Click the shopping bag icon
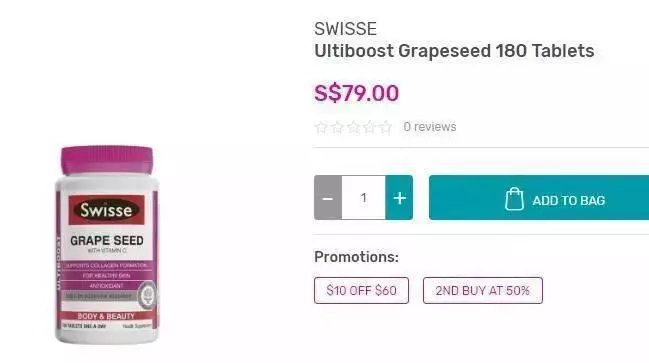The image size is (649, 363). [514, 199]
